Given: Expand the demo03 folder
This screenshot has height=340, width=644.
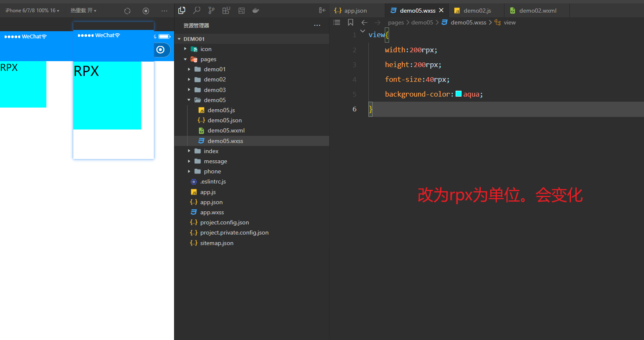Looking at the screenshot, I should 189,90.
